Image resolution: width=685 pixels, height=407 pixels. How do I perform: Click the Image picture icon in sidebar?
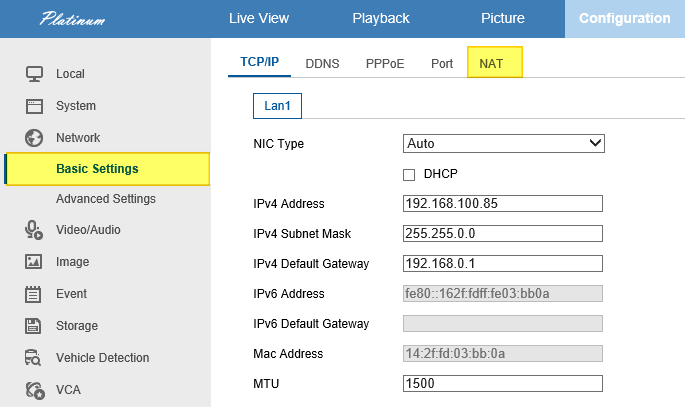tap(35, 262)
